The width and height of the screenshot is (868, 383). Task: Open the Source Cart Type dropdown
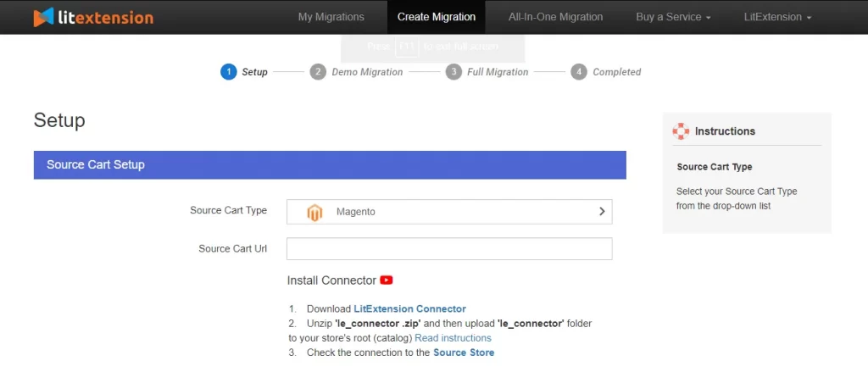click(449, 212)
